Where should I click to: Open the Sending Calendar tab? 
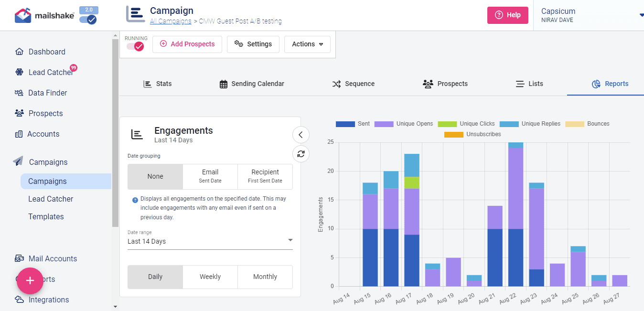point(252,84)
